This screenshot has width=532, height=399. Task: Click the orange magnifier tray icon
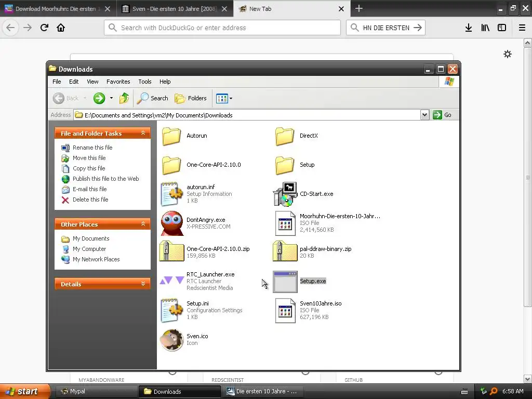click(494, 391)
